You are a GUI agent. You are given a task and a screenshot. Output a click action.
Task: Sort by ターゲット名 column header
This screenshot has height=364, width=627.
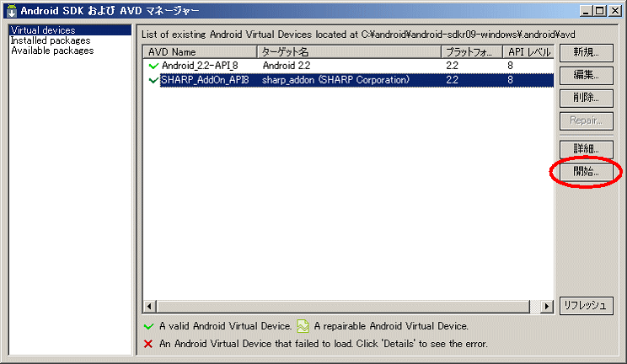pyautogui.click(x=349, y=52)
